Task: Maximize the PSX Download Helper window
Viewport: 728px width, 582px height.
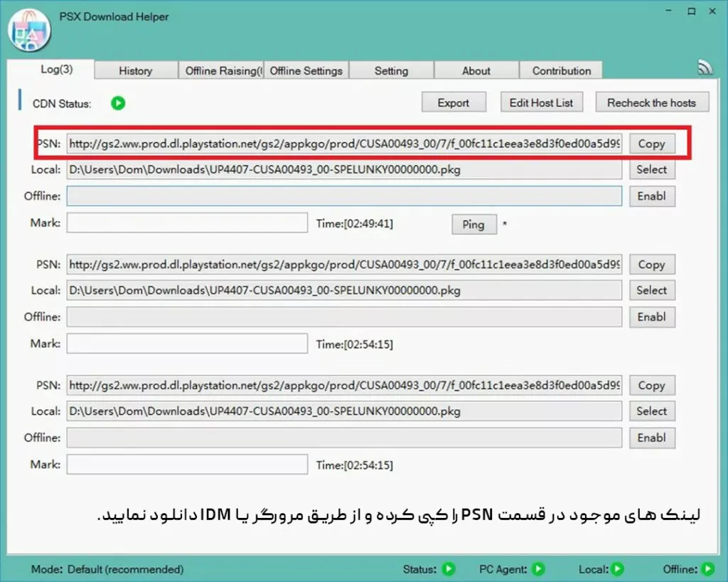Action: pyautogui.click(x=691, y=11)
